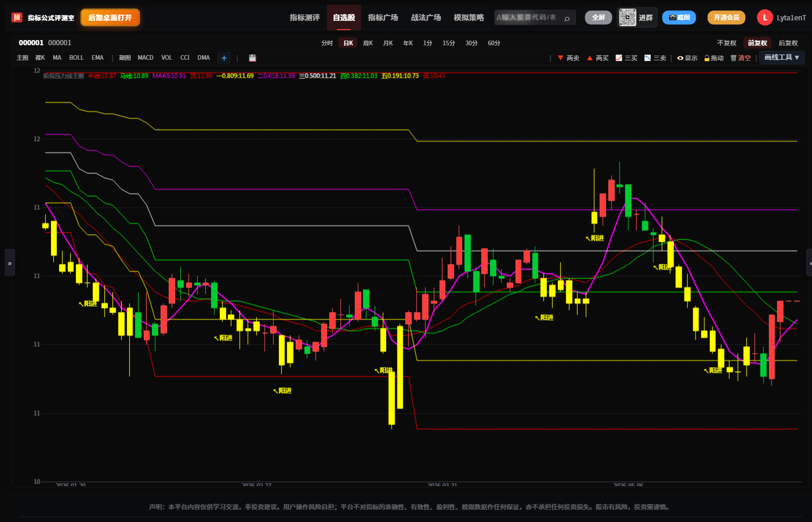Add an indicator with the blue plus icon
Viewport: 812px width, 522px height.
224,58
